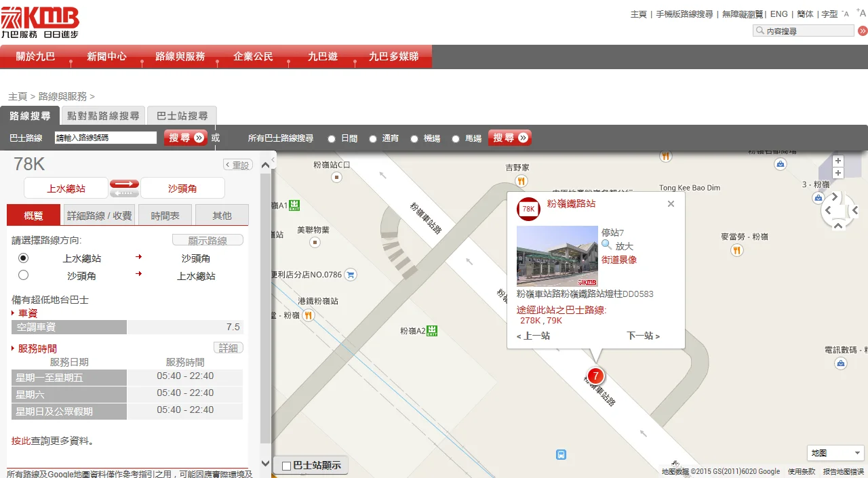
Task: Click the right pan chevron on the map
Action: (835, 196)
